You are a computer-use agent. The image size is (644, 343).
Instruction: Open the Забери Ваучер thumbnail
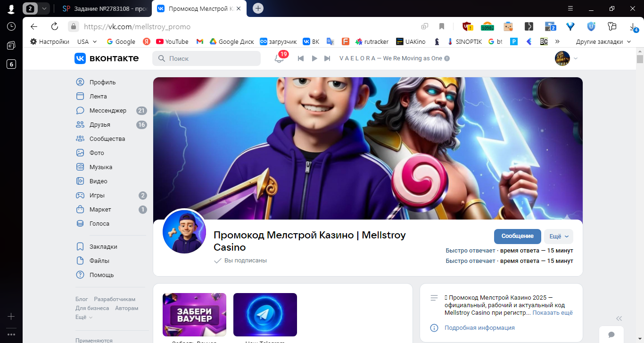pos(194,314)
